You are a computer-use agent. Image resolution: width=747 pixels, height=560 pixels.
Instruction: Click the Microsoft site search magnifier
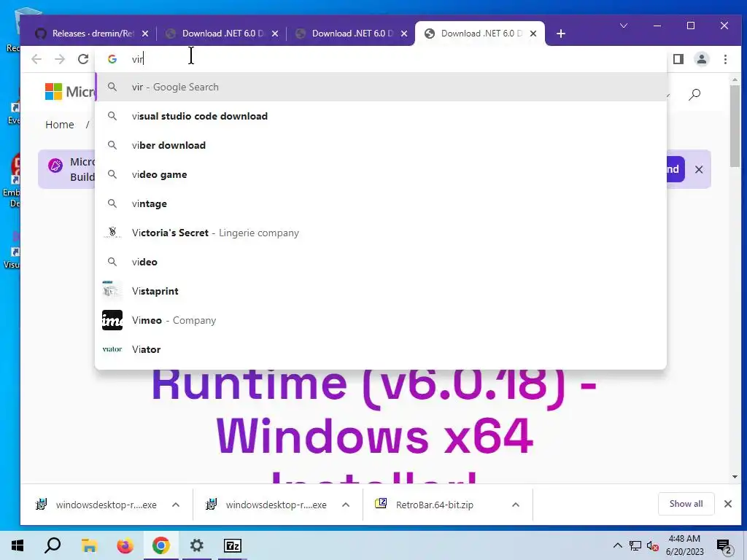coord(694,94)
